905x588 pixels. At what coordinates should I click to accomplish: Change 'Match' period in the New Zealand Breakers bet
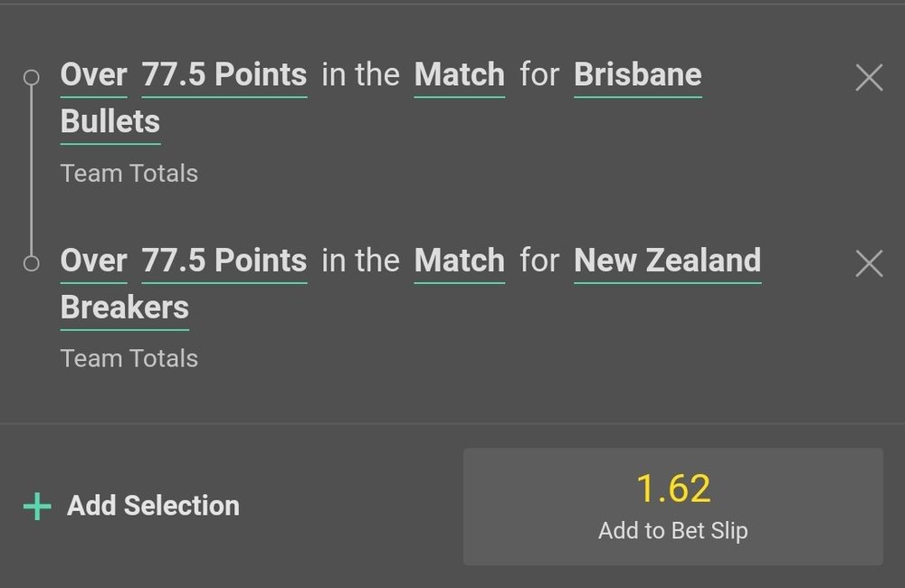(460, 261)
